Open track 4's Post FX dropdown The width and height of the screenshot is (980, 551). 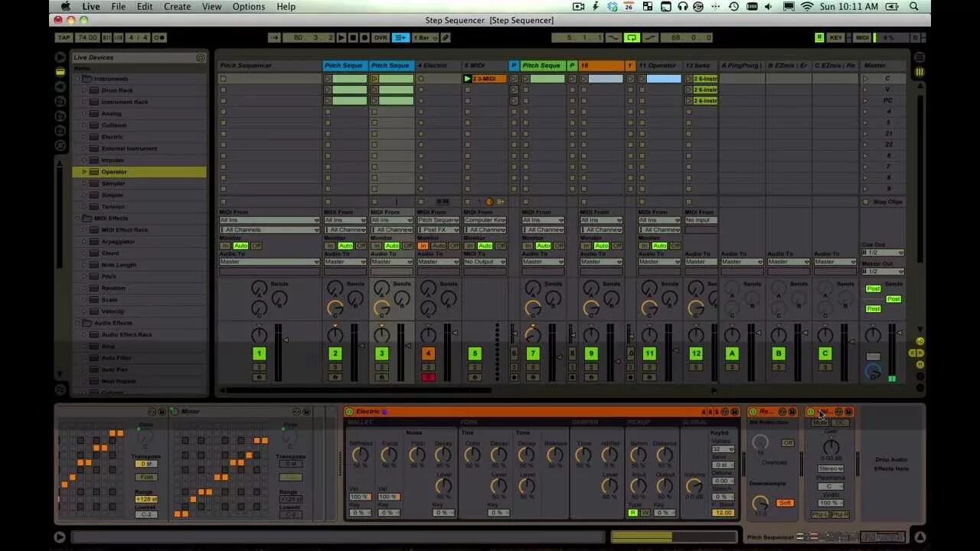pyautogui.click(x=438, y=230)
